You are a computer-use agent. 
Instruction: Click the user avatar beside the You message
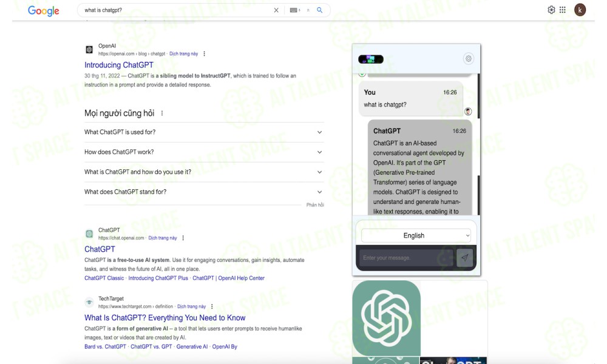(468, 112)
